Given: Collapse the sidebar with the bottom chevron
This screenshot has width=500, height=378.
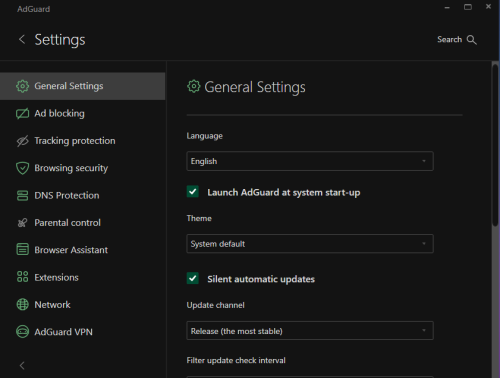Looking at the screenshot, I should coord(22,366).
